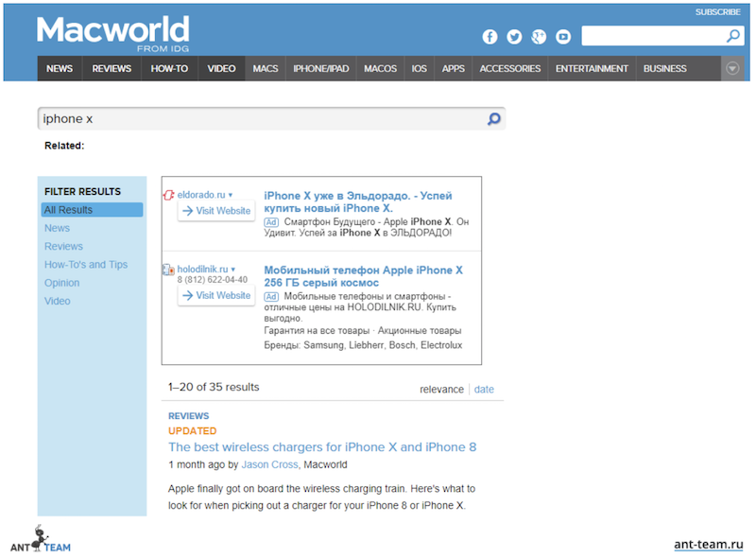756x558 pixels.
Task: Open author Jason Cross's page
Action: 269,464
